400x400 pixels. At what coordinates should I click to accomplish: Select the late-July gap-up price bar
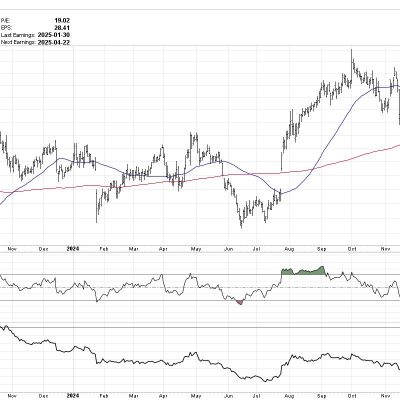(282, 162)
